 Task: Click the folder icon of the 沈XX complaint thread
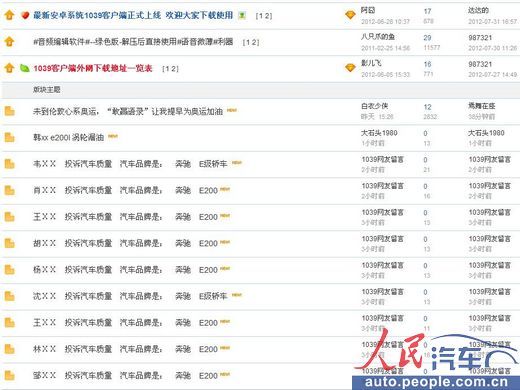(x=9, y=296)
